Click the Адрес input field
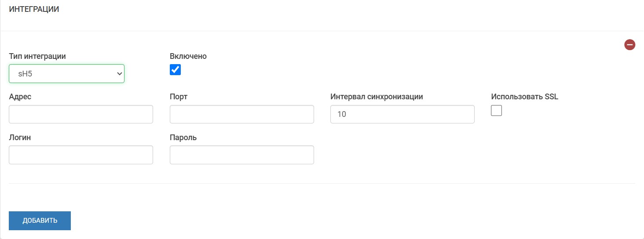This screenshot has width=644, height=239. coord(81,114)
